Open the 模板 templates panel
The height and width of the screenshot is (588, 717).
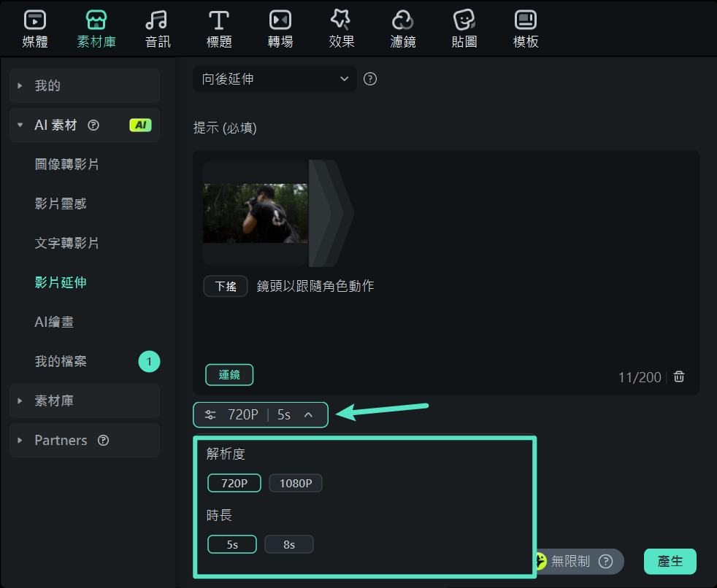pyautogui.click(x=525, y=28)
